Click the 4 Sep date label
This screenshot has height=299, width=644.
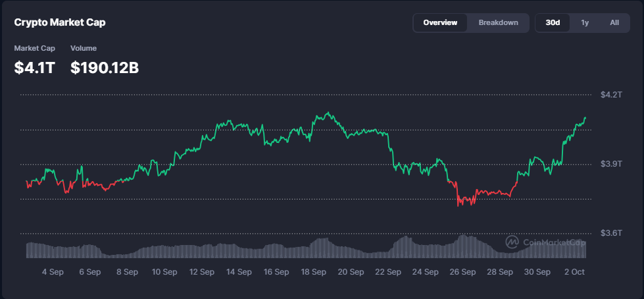pyautogui.click(x=53, y=271)
